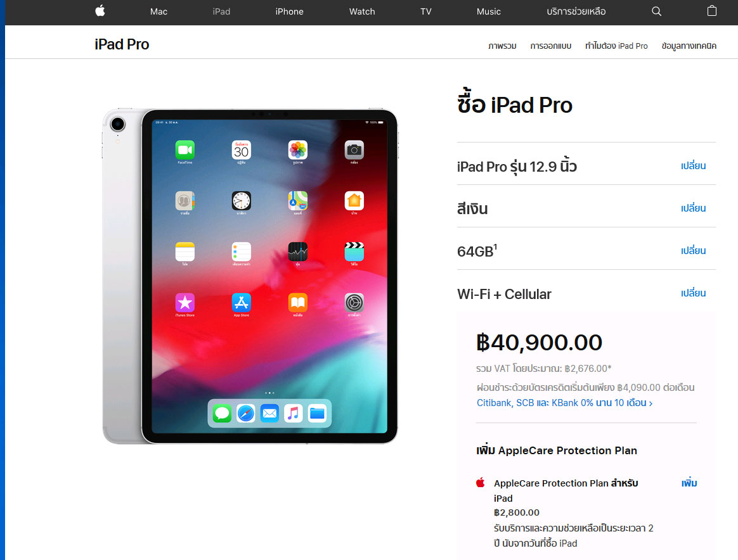Change the iPad Pro 12.9 model selection

693,165
